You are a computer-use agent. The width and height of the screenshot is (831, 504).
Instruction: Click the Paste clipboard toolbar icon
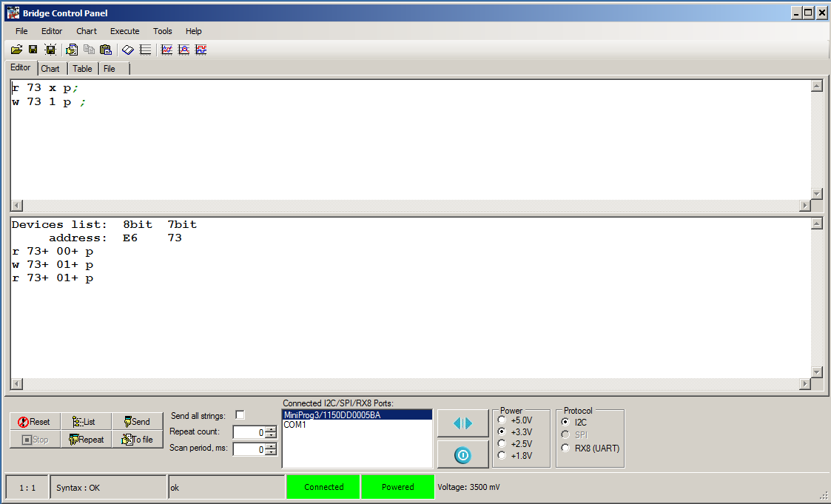(x=106, y=50)
